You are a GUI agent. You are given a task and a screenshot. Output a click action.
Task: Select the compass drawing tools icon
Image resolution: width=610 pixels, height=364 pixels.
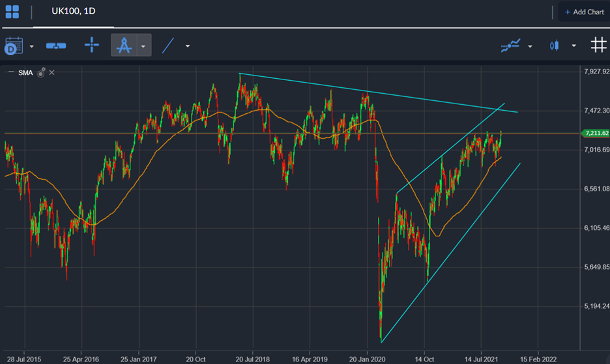(x=124, y=45)
